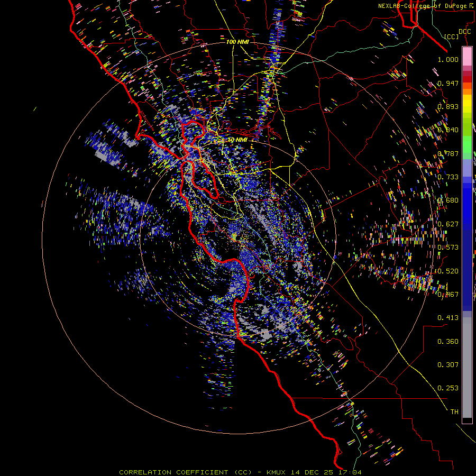Click the 0.680 scale value
The height and width of the screenshot is (476, 476).
tap(448, 200)
